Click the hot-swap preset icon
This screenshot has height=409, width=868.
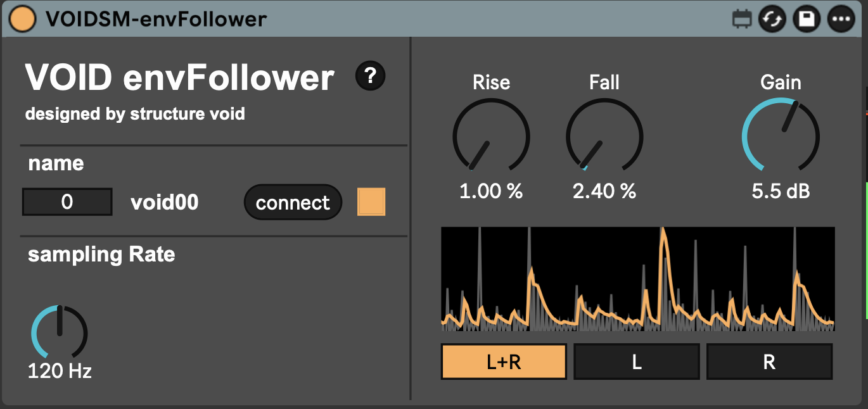[773, 19]
